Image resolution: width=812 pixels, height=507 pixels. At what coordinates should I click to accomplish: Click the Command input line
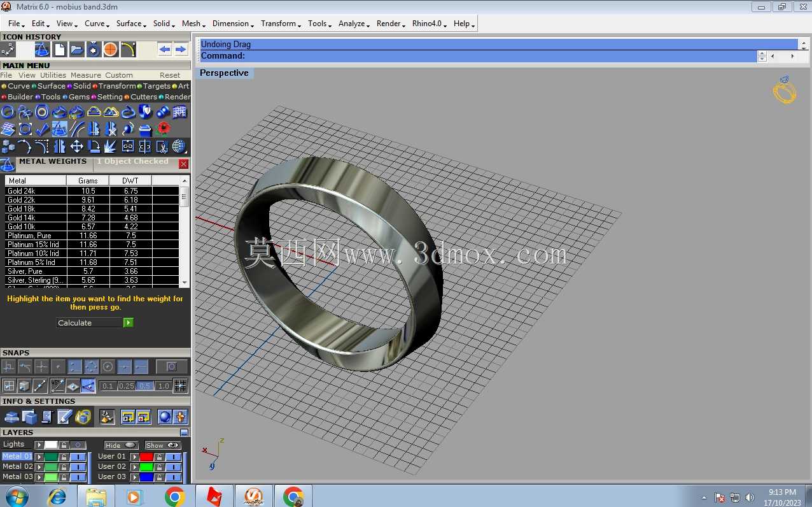tap(477, 56)
